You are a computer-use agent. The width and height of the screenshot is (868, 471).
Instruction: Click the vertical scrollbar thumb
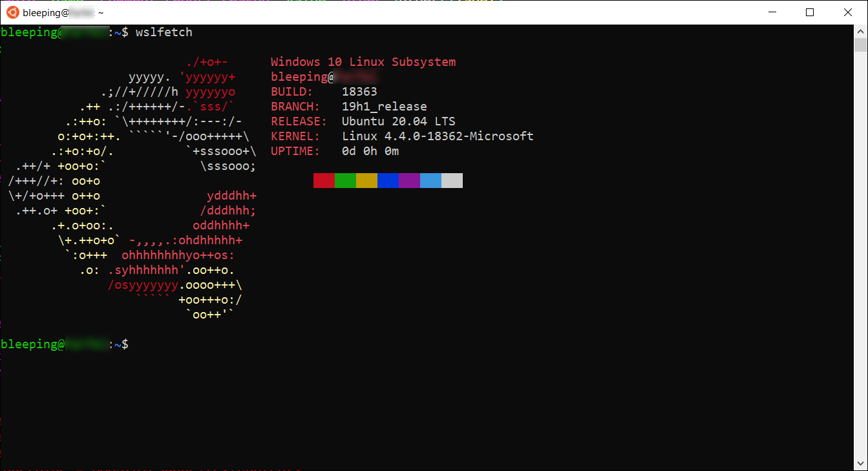[860, 45]
